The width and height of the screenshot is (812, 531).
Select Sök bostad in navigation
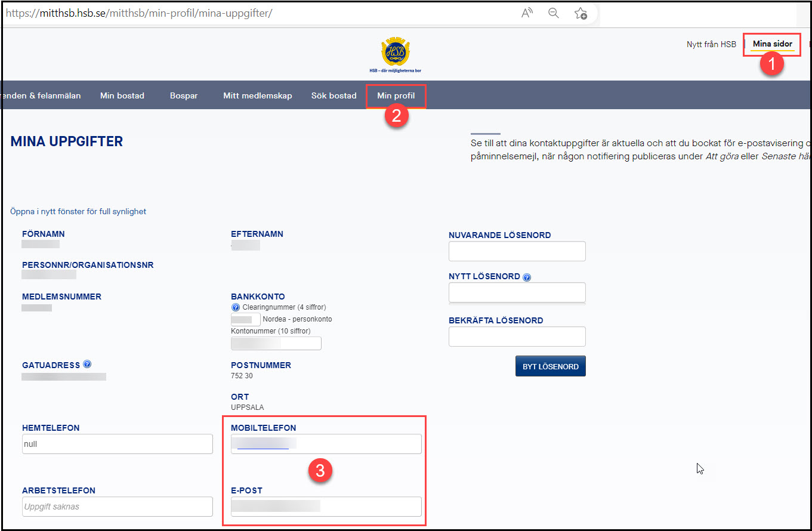[334, 95]
